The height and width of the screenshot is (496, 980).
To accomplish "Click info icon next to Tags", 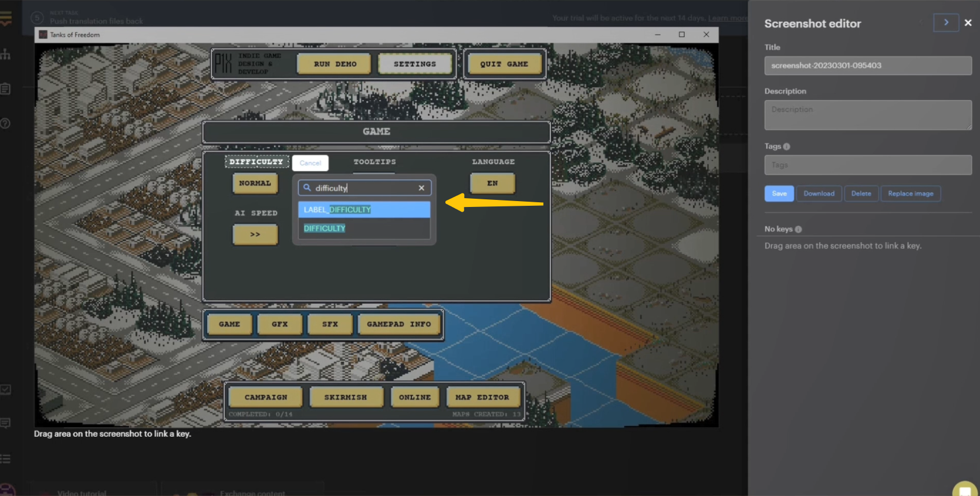I will 786,147.
